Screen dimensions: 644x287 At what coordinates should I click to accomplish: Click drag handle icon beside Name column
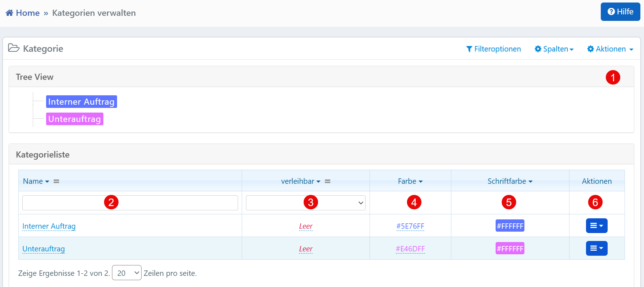pos(57,181)
